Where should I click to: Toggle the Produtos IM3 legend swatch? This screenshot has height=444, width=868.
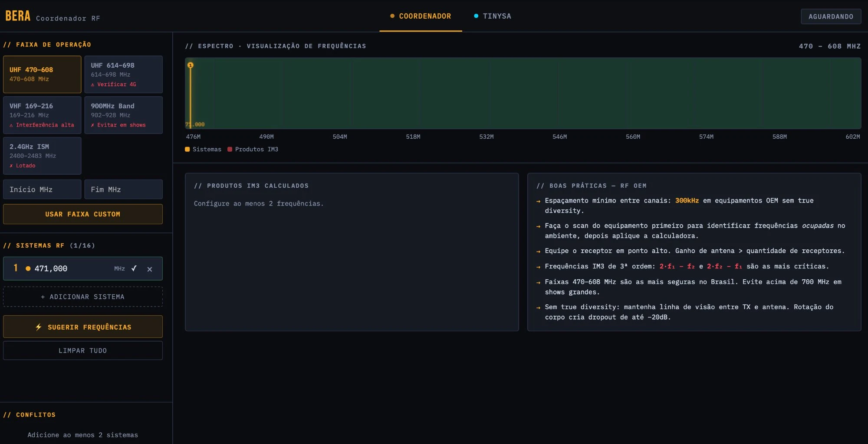(230, 149)
